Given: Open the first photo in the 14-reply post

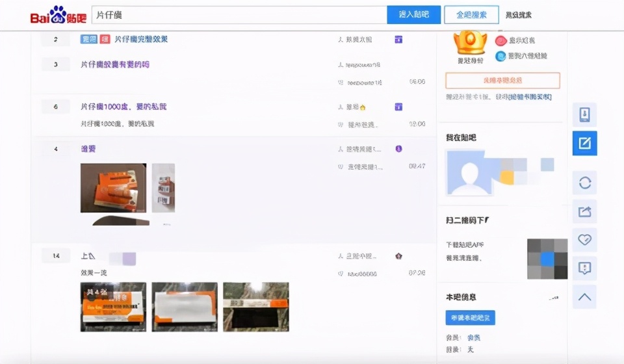Looking at the screenshot, I should [113, 307].
